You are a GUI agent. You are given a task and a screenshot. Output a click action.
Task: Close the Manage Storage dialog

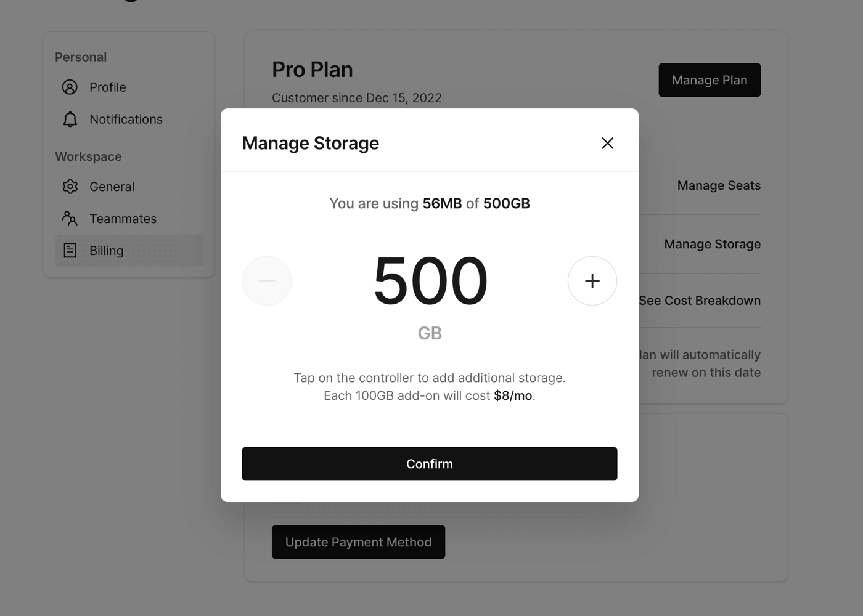pyautogui.click(x=607, y=143)
